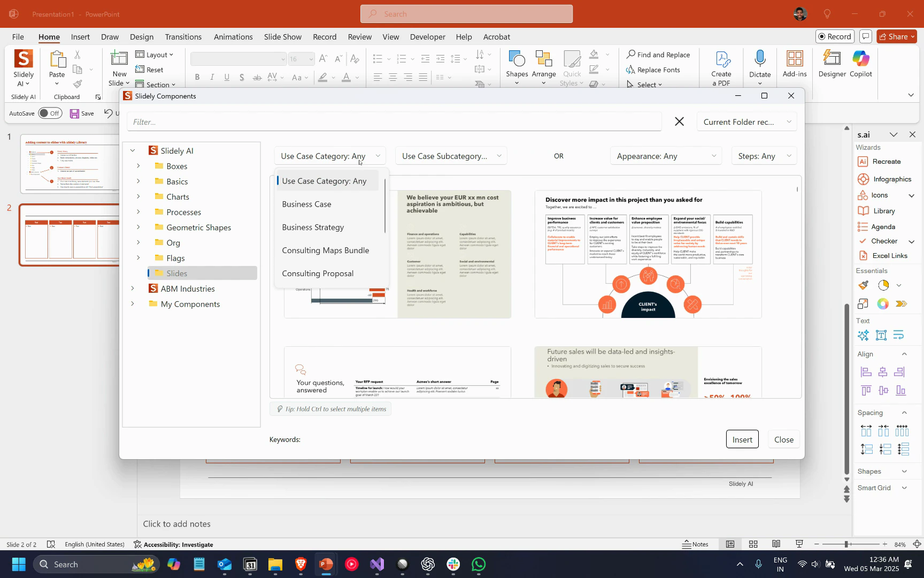Viewport: 924px width, 578px height.
Task: Switch to the Design ribbon tab
Action: [x=142, y=37]
